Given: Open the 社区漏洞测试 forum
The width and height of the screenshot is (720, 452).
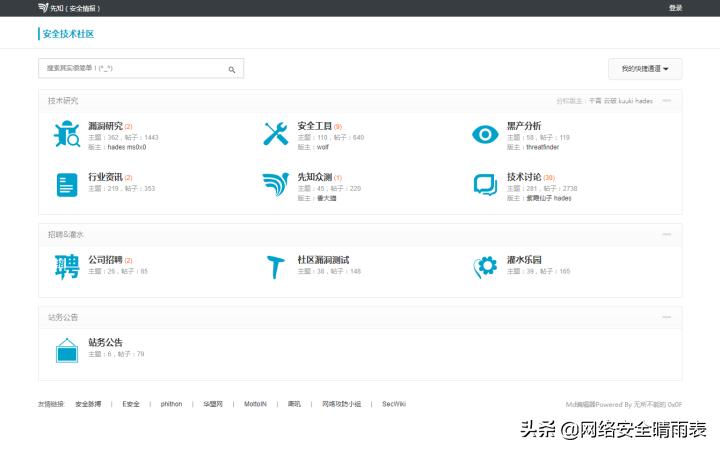Looking at the screenshot, I should (x=323, y=260).
